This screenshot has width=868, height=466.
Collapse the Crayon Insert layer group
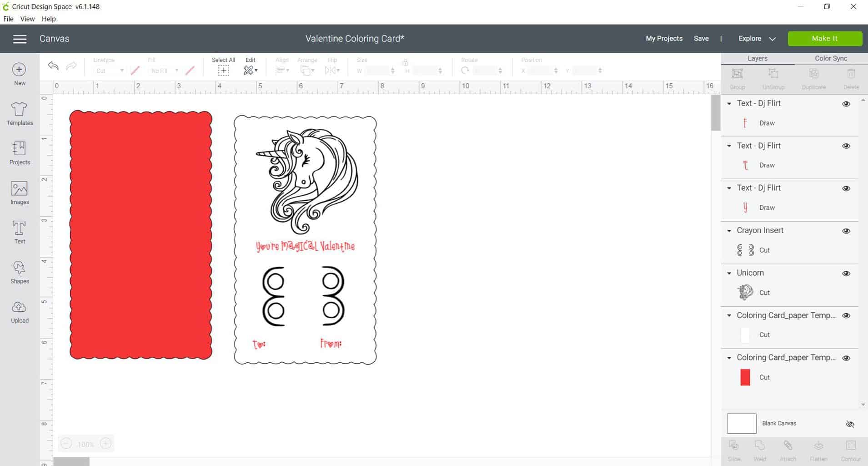pos(729,231)
